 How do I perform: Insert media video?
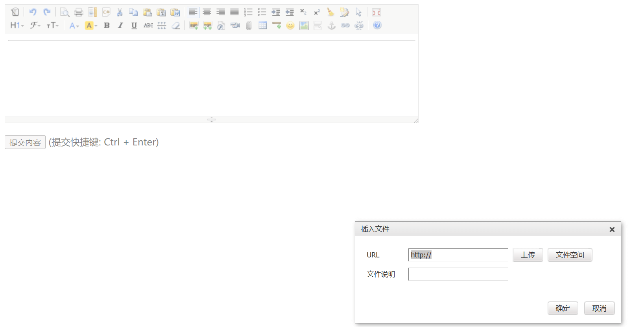pyautogui.click(x=235, y=25)
